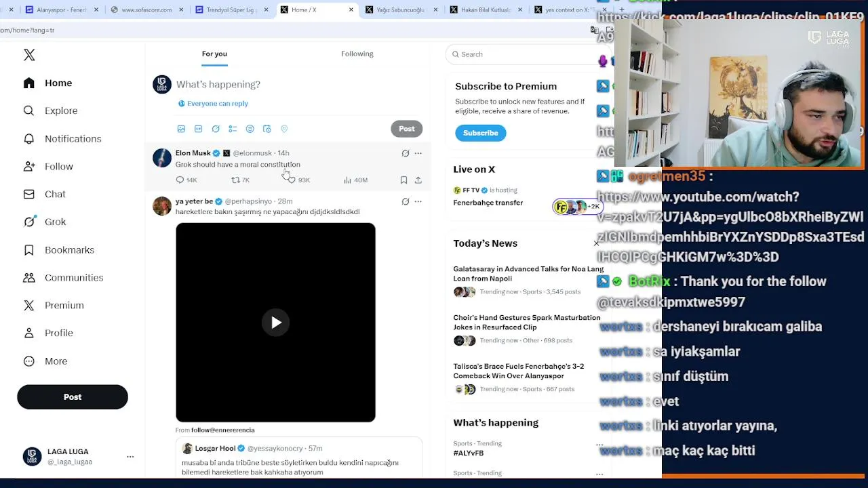Image resolution: width=868 pixels, height=488 pixels.
Task: Bookmark Elon Musk's post
Action: [x=403, y=180]
